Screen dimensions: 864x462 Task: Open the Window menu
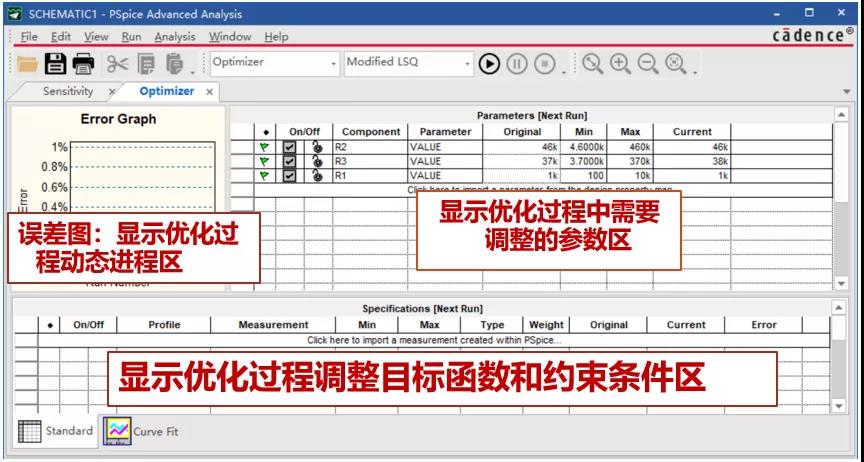click(230, 37)
